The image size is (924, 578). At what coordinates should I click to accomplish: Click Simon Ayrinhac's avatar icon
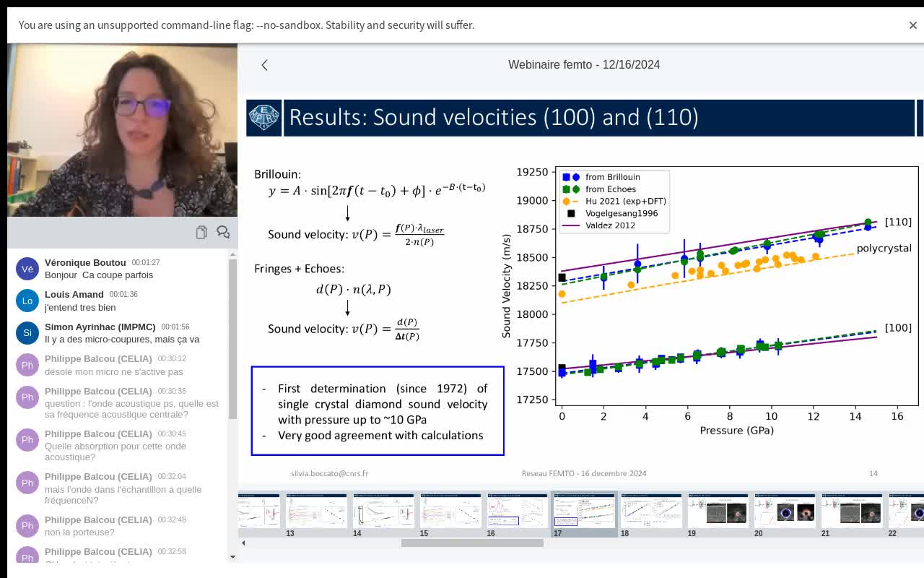click(27, 333)
